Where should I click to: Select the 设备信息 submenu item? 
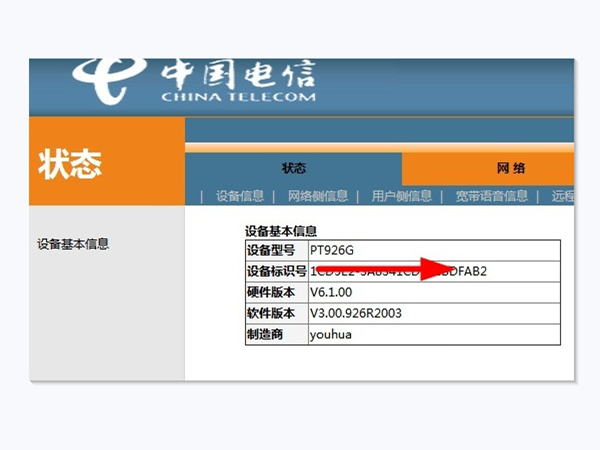pos(240,196)
